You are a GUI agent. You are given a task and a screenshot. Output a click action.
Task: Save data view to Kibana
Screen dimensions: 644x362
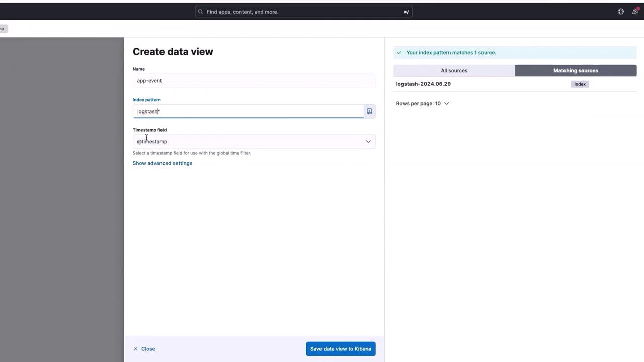point(341,349)
